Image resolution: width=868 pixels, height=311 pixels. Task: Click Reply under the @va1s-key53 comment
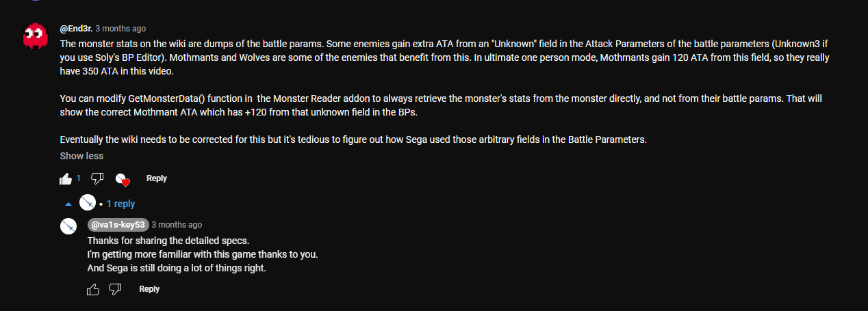149,289
